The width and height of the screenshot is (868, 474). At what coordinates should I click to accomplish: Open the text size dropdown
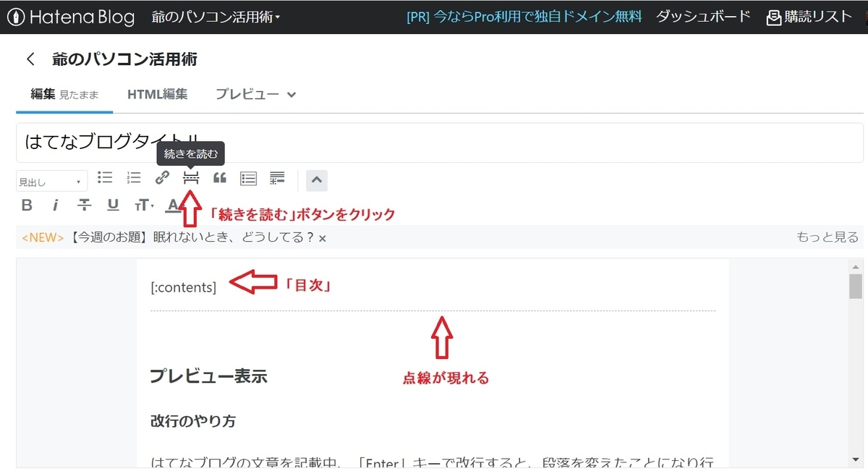click(x=142, y=205)
